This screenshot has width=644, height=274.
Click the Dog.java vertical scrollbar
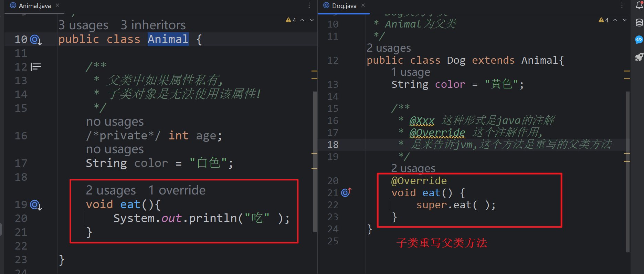coord(627,171)
